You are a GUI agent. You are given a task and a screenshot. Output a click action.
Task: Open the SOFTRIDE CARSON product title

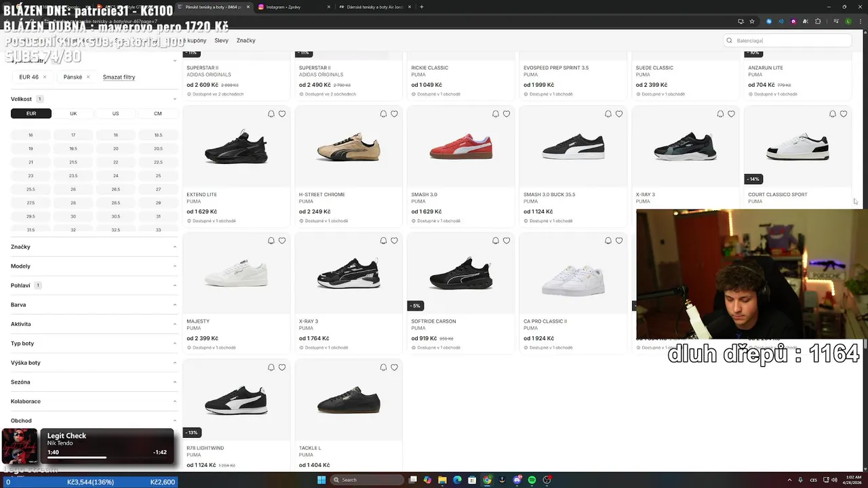coord(433,321)
